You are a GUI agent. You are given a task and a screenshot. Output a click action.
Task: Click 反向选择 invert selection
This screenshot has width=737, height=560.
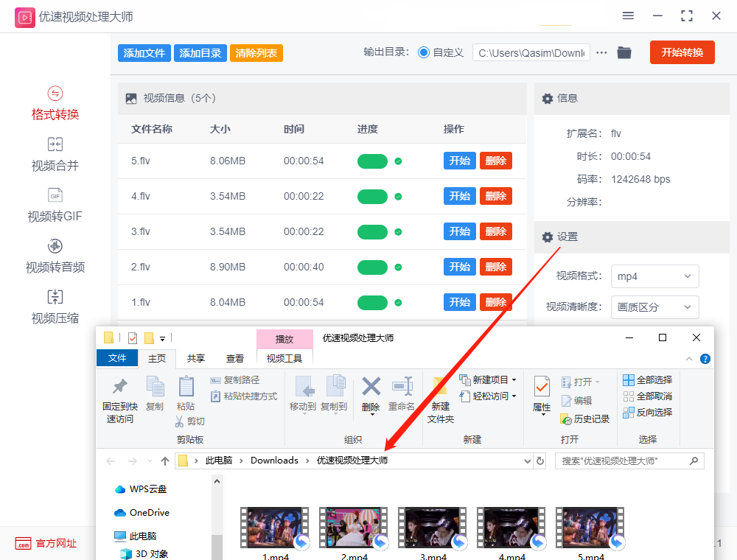click(648, 413)
